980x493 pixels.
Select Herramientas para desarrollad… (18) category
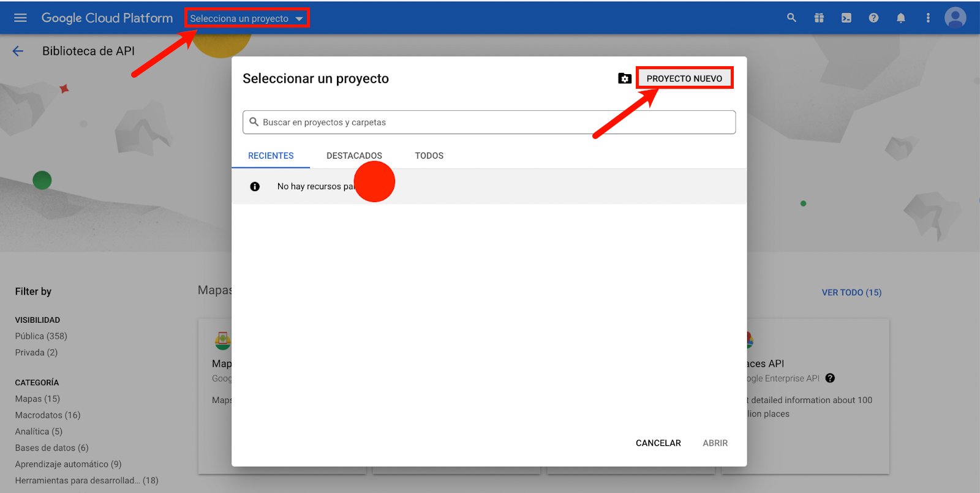coord(86,481)
